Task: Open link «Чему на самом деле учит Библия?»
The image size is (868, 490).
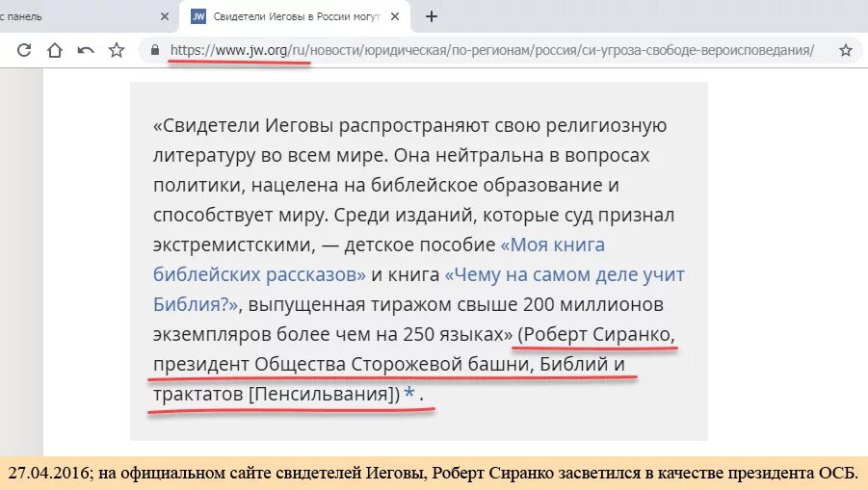Action: 419,289
